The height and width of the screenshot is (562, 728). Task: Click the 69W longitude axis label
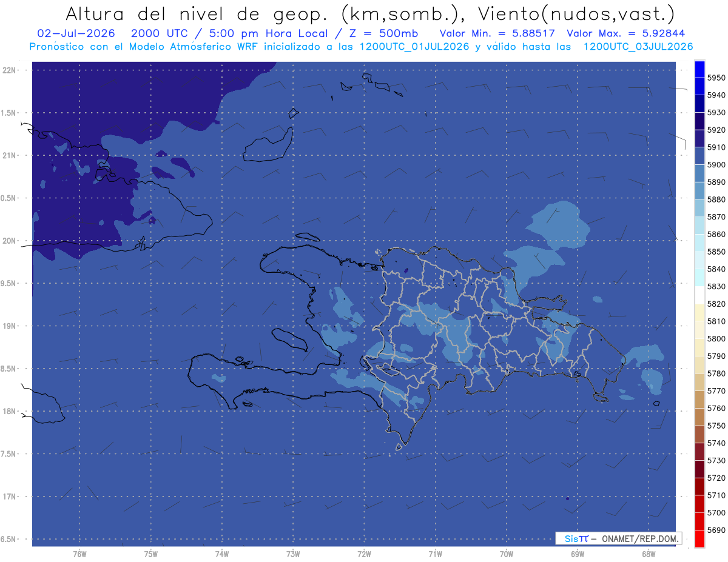click(x=578, y=554)
